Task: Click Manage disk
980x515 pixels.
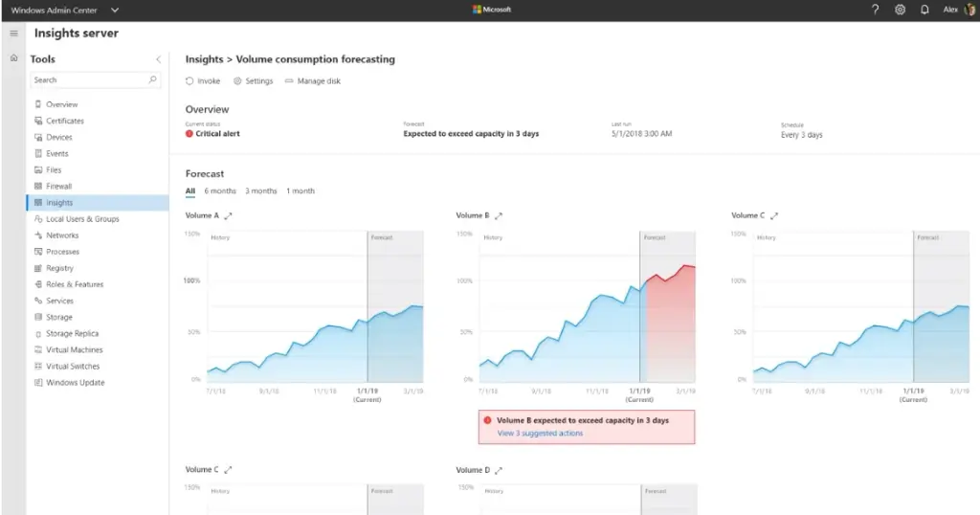Action: (313, 81)
